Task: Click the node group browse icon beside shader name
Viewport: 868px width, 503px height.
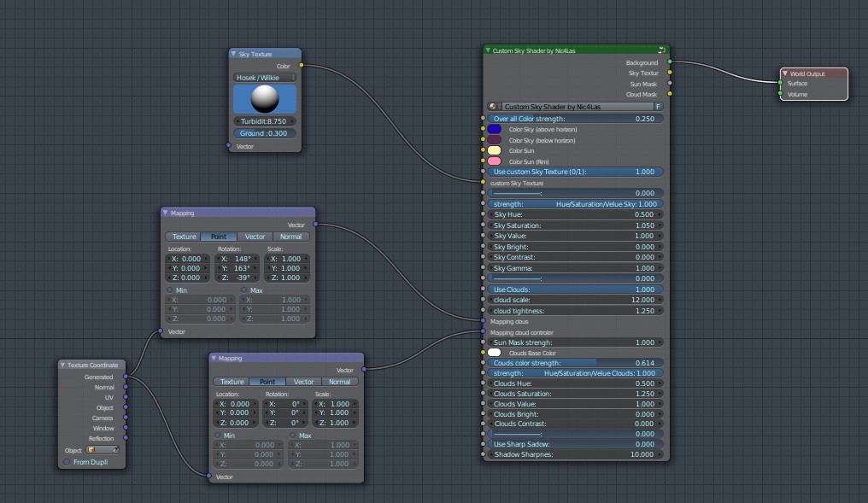Action: tap(493, 104)
